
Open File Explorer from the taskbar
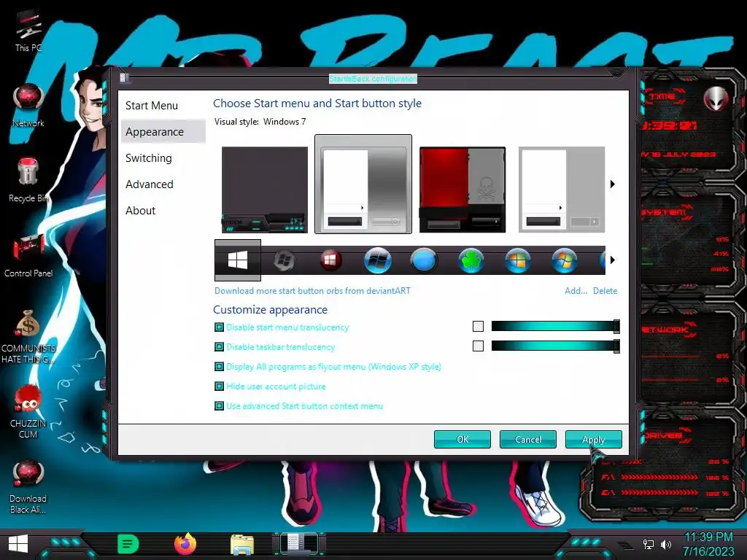point(242,544)
